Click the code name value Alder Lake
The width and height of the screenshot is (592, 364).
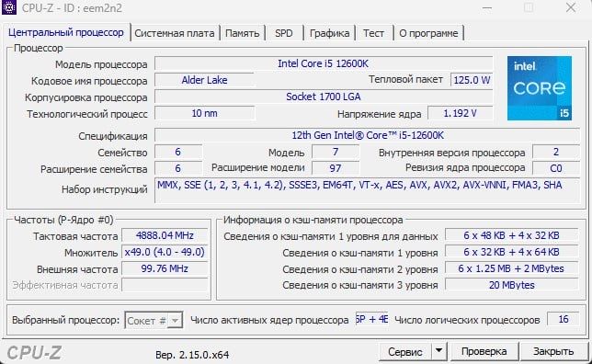pyautogui.click(x=204, y=80)
